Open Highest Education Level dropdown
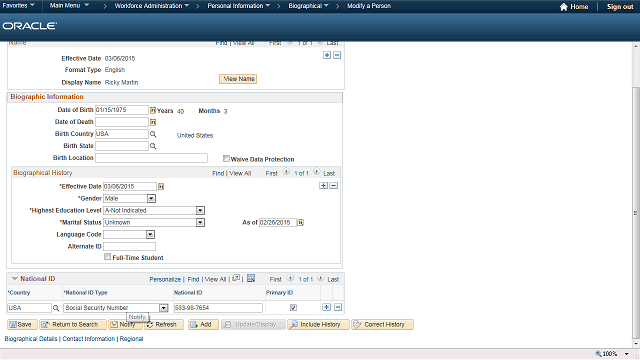The height and width of the screenshot is (360, 640). coord(200,211)
